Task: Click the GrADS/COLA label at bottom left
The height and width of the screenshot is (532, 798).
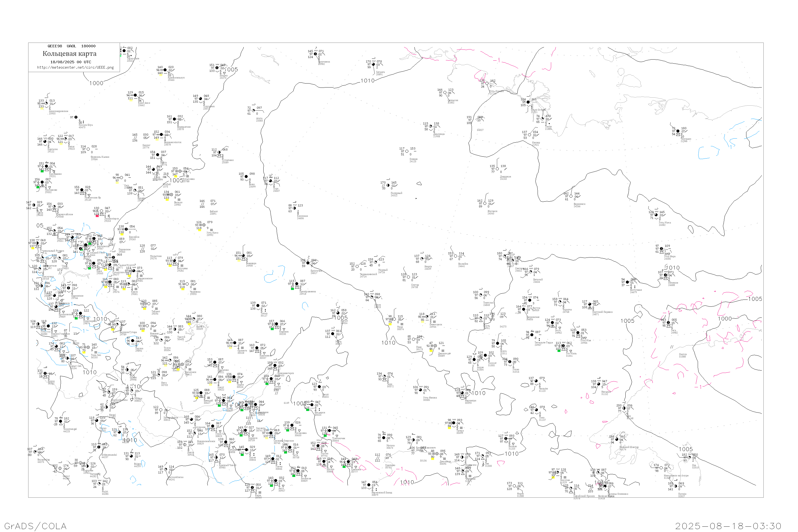Action: click(x=35, y=526)
